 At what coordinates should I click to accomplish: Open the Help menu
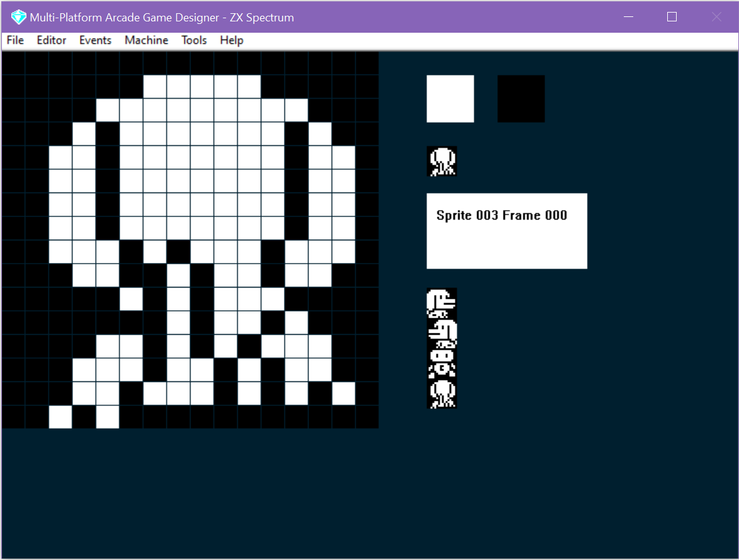[232, 40]
